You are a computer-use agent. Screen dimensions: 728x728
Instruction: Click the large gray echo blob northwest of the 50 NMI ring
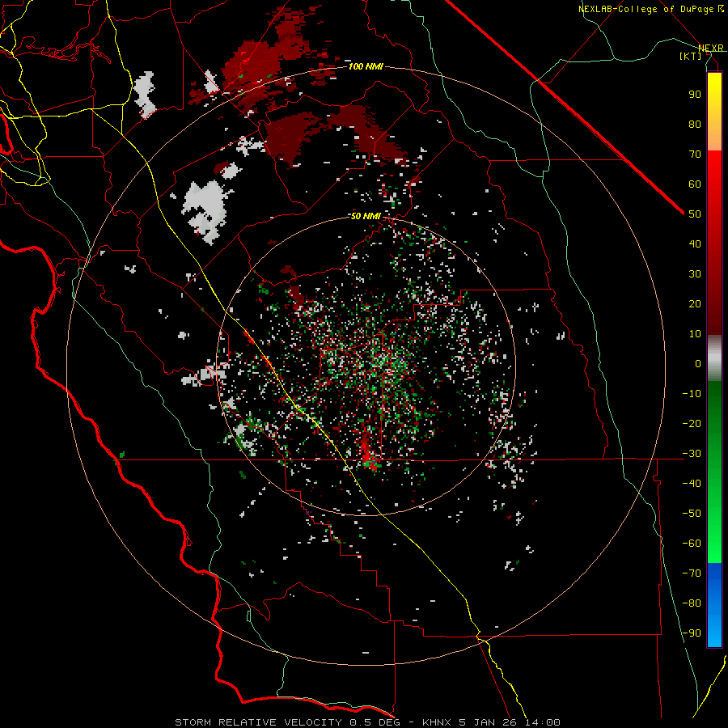pos(206,211)
